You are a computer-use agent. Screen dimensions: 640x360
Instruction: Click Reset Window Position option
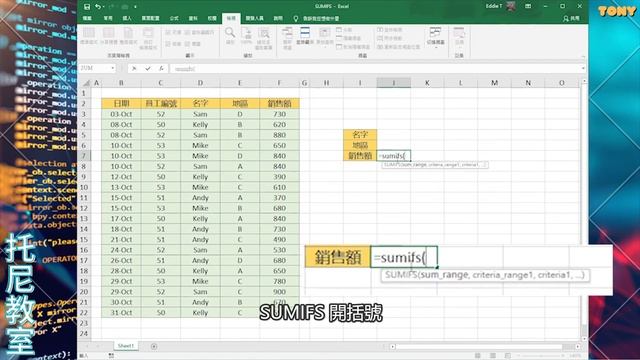coord(398,47)
